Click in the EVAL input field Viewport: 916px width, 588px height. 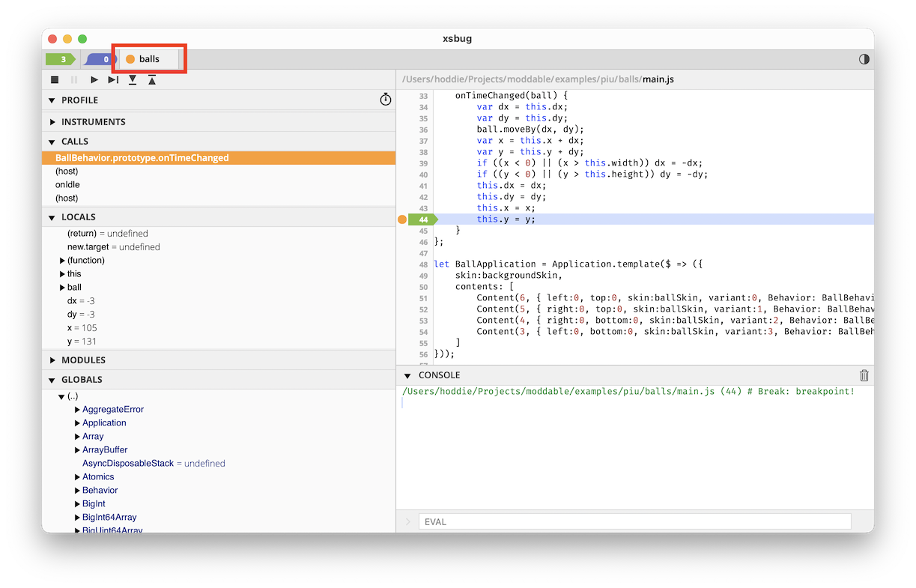(x=634, y=521)
